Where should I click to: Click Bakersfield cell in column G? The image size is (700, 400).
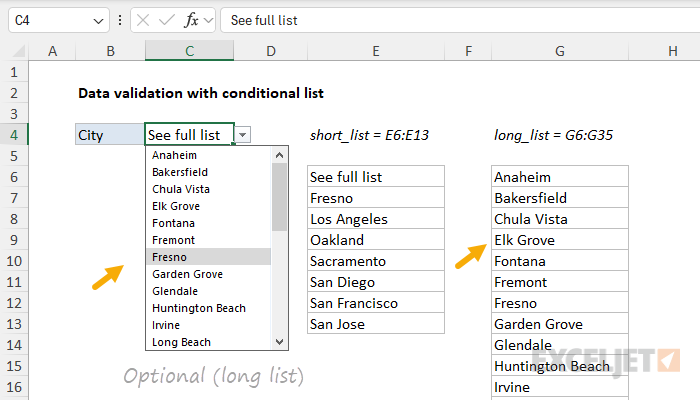click(x=560, y=197)
